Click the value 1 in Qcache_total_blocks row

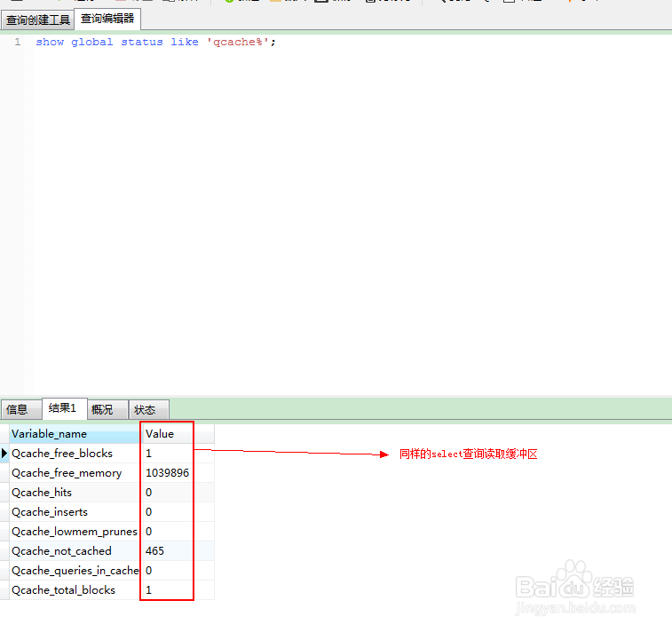pyautogui.click(x=149, y=590)
